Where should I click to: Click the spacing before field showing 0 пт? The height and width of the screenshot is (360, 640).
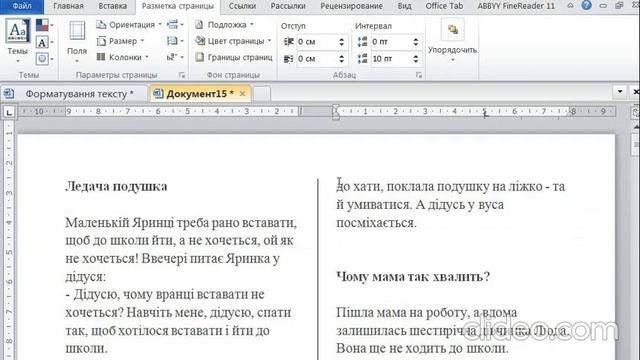391,42
